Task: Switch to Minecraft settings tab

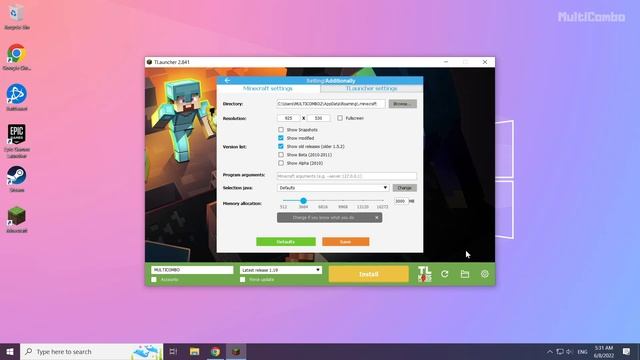Action: pos(268,88)
